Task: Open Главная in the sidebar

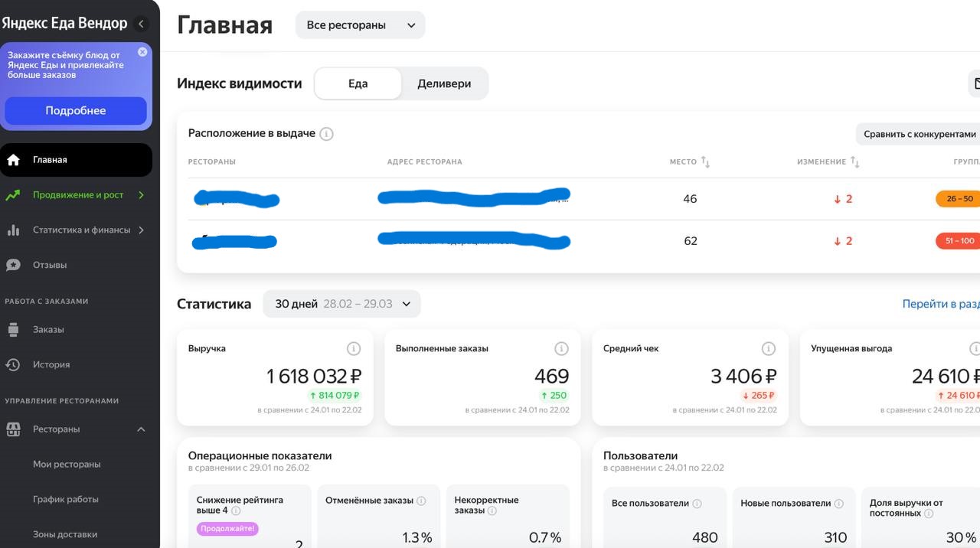Action: [76, 160]
